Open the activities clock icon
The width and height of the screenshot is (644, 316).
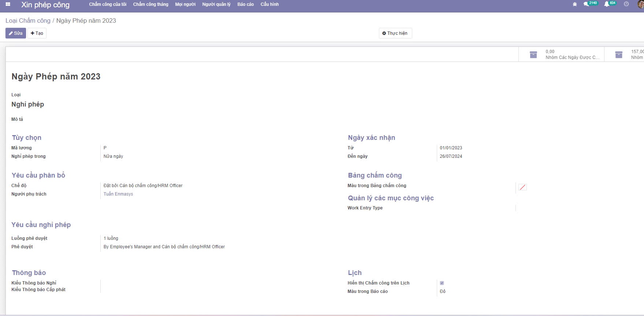(626, 4)
